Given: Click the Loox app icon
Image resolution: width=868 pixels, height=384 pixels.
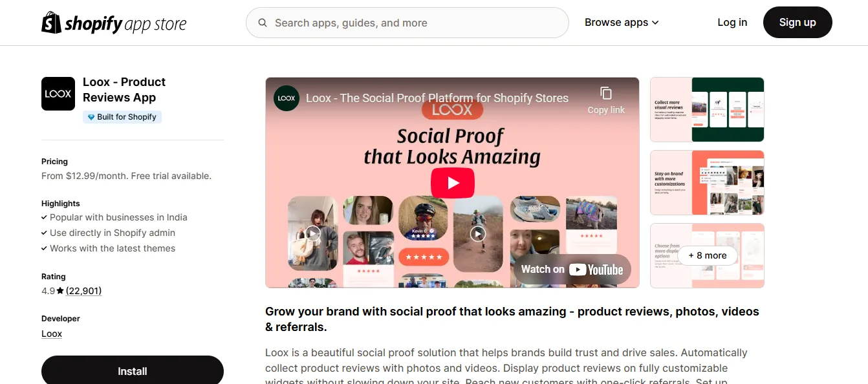Looking at the screenshot, I should click(x=58, y=94).
